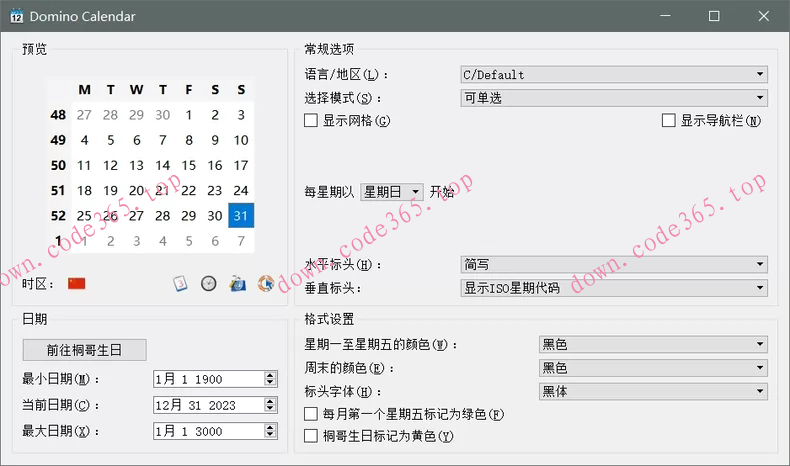Viewport: 790px width, 466px height.
Task: Enable the 显示导航栏 checkbox
Action: [x=669, y=120]
